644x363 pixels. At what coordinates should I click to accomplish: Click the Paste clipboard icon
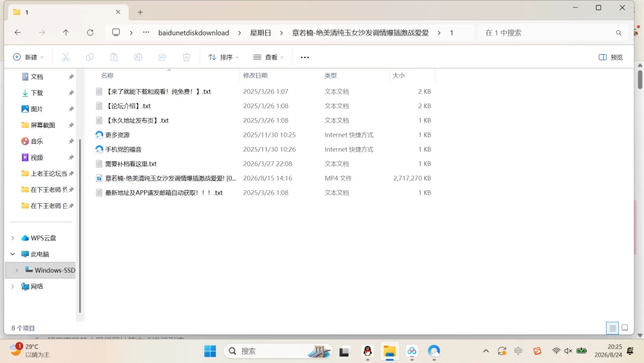tap(114, 57)
